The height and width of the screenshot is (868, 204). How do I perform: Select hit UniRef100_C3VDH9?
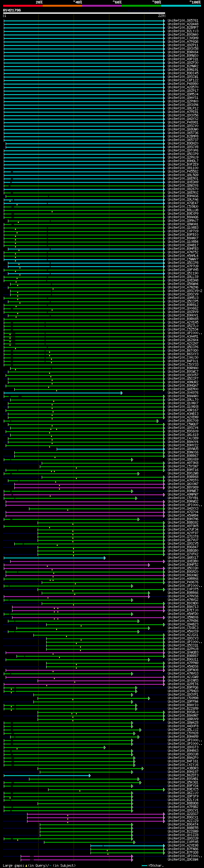click(183, 38)
